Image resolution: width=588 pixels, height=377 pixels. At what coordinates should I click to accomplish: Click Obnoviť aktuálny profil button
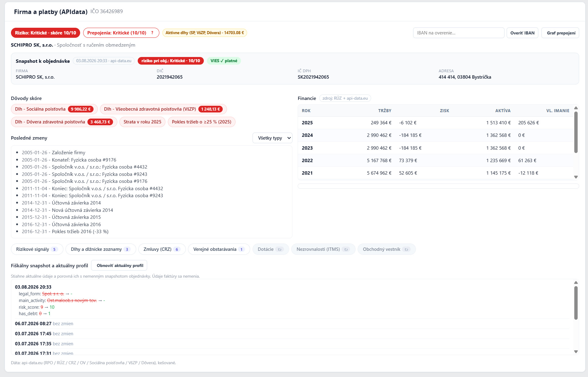[x=120, y=265]
